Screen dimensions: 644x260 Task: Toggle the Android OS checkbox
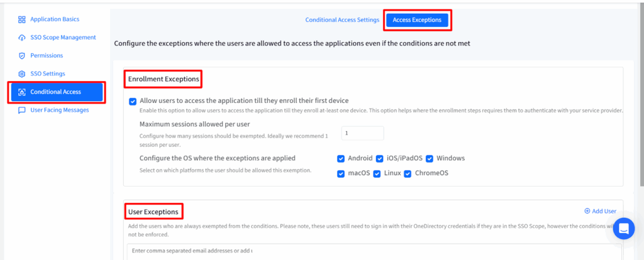[341, 158]
